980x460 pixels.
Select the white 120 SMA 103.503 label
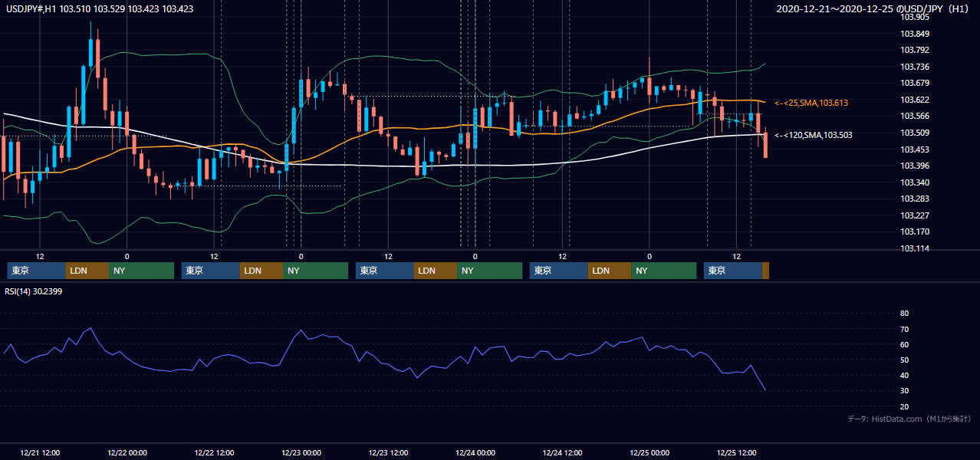tap(814, 135)
